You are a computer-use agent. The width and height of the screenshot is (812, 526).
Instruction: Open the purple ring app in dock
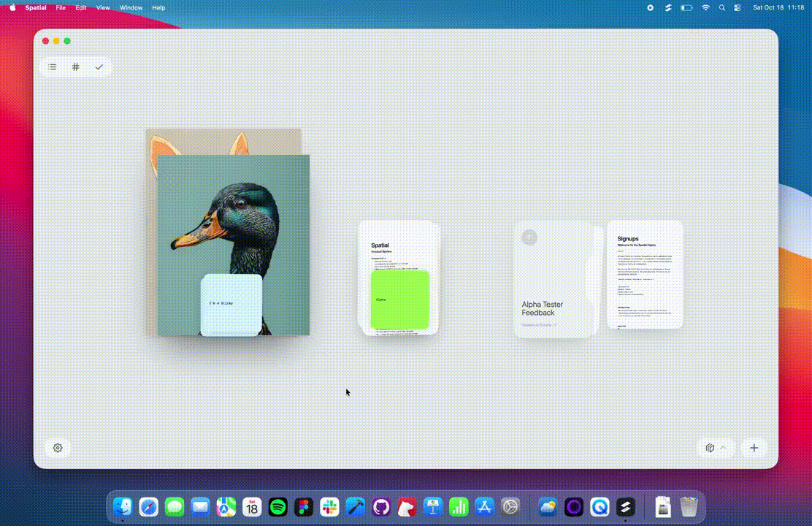tap(574, 507)
